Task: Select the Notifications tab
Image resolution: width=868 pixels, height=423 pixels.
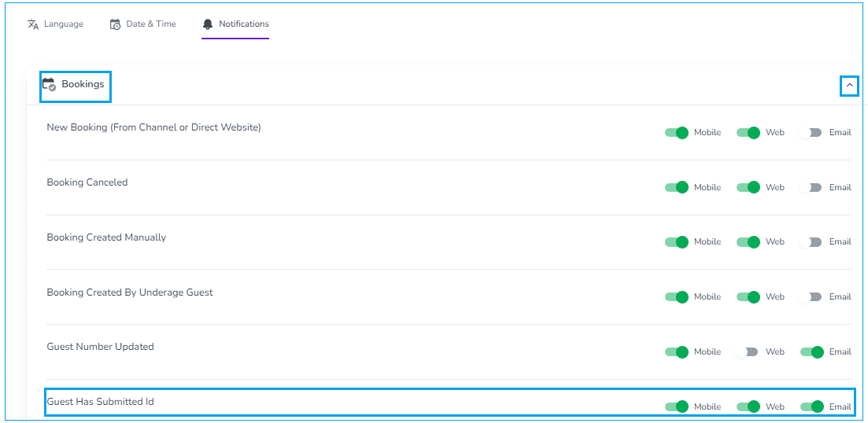Action: tap(235, 24)
